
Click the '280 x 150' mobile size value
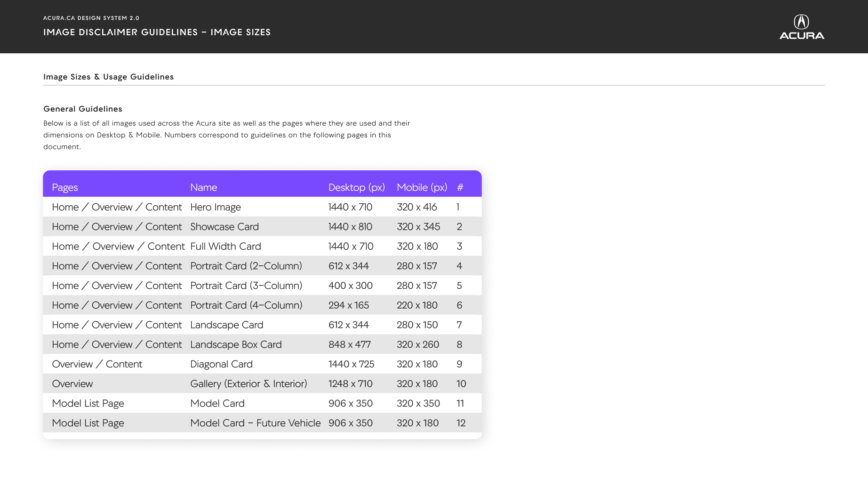pos(417,325)
